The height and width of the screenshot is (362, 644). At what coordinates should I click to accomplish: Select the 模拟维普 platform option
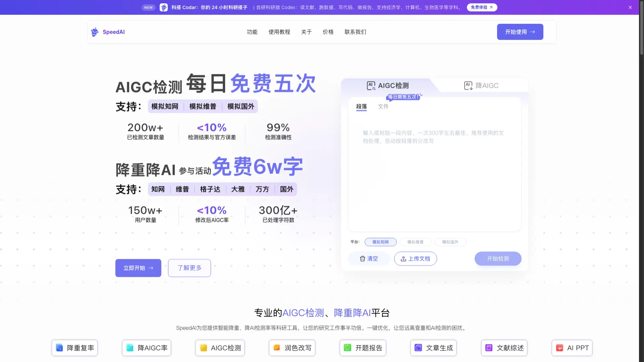pyautogui.click(x=415, y=242)
